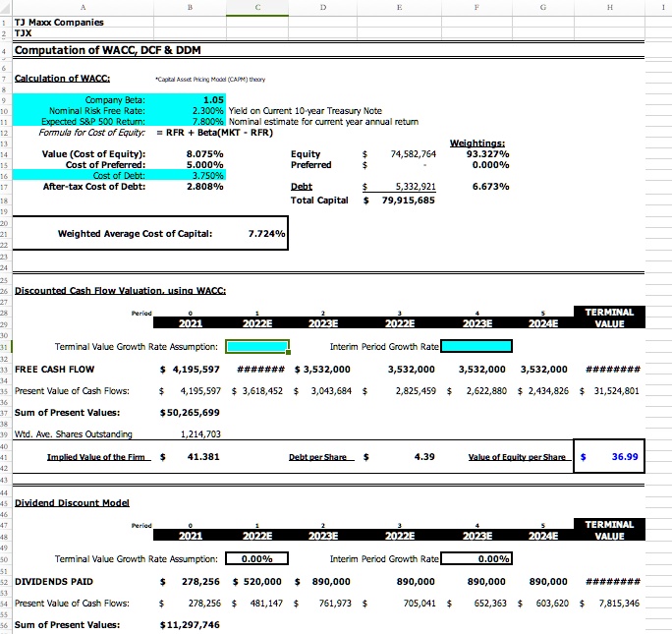Click the 'Weightings:' header
This screenshot has height=634, width=672.
click(477, 144)
